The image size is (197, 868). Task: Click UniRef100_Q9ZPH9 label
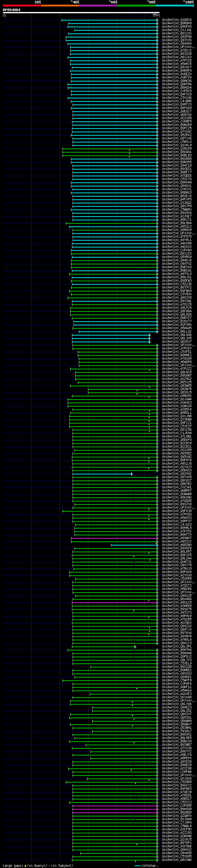point(177,37)
